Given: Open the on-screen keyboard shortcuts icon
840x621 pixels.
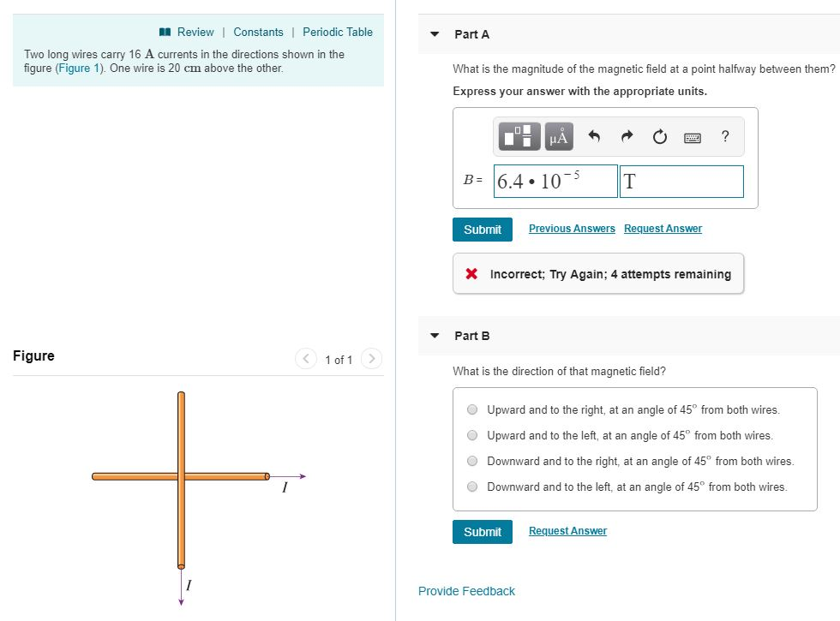Looking at the screenshot, I should coord(691,136).
